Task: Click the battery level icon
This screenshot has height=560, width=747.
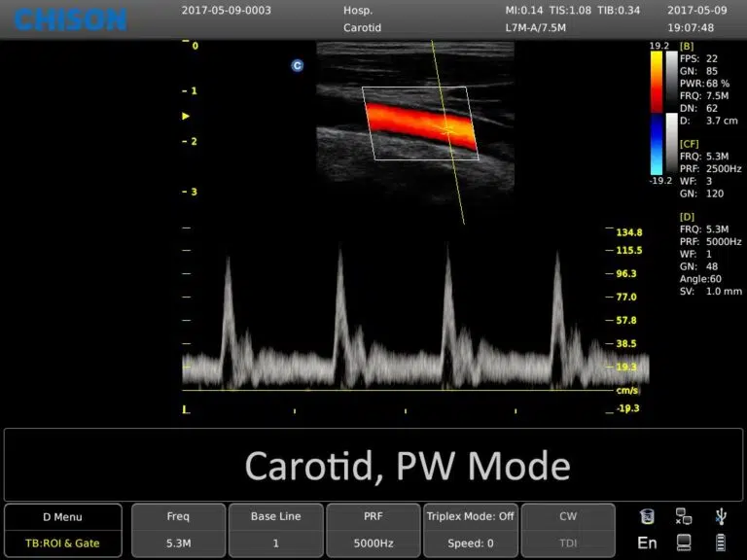Action: pyautogui.click(x=720, y=542)
